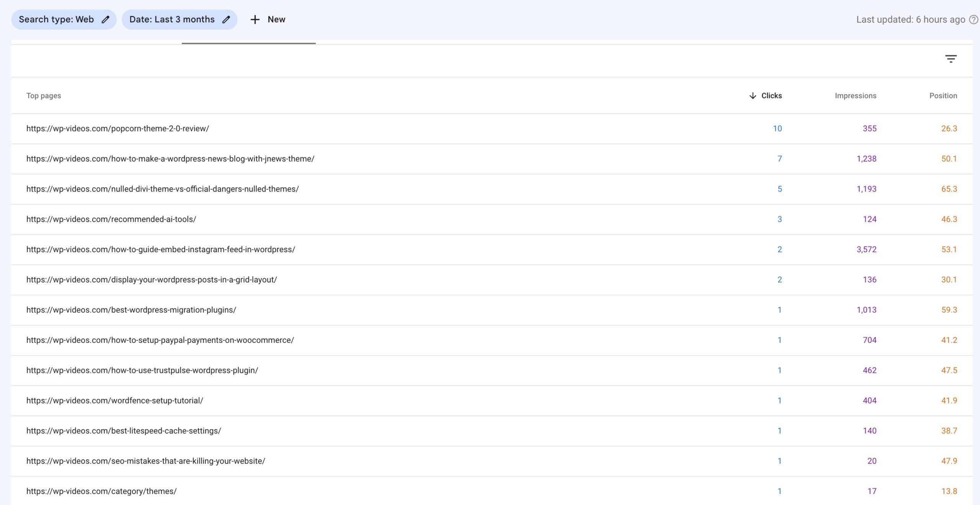
Task: Open the popcorn-theme-2-0-review page row
Action: [x=118, y=129]
